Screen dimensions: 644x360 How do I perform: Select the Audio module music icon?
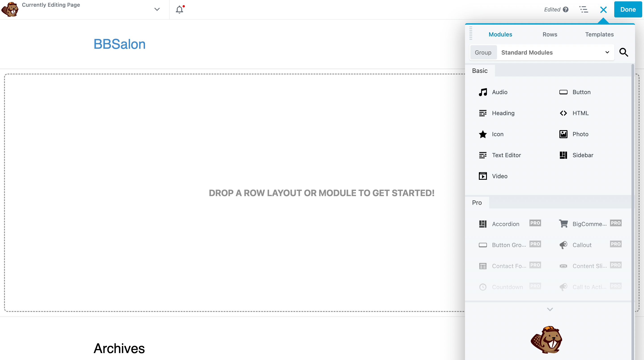pyautogui.click(x=483, y=92)
